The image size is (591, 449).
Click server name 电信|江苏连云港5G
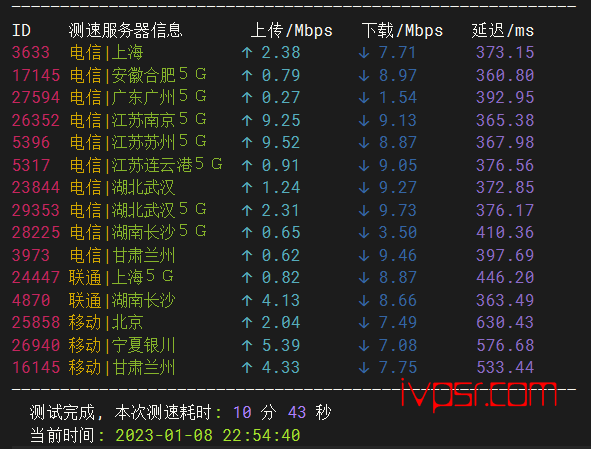coord(146,165)
